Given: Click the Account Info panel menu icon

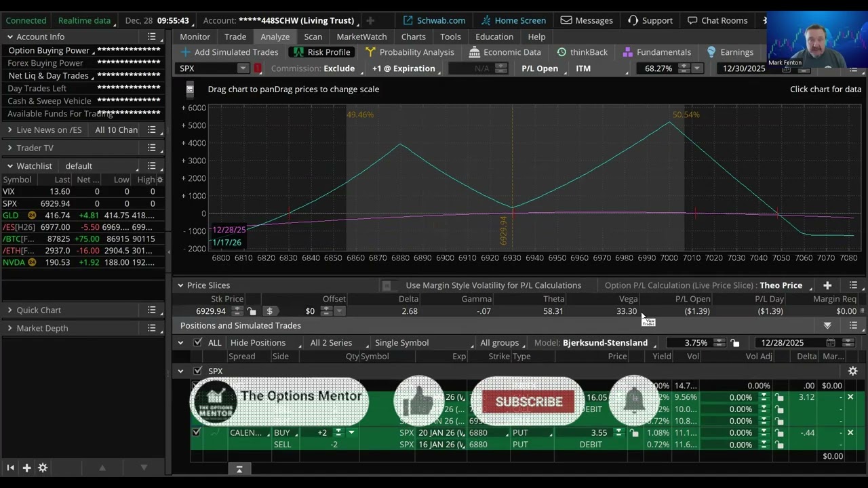Looking at the screenshot, I should [x=152, y=37].
